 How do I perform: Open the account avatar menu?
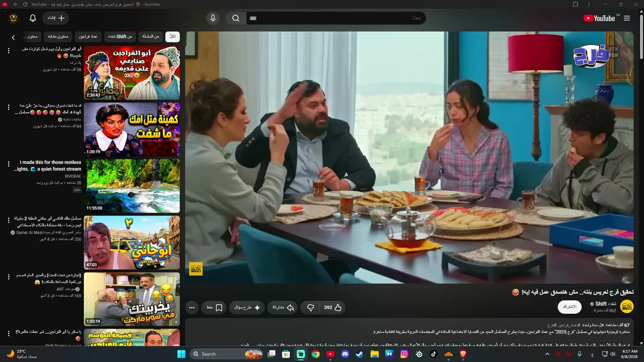click(14, 18)
